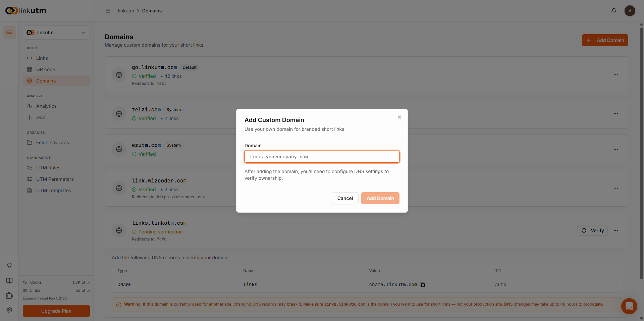Click the Domain input field
Screen dimensions: 644x321
pos(322,157)
